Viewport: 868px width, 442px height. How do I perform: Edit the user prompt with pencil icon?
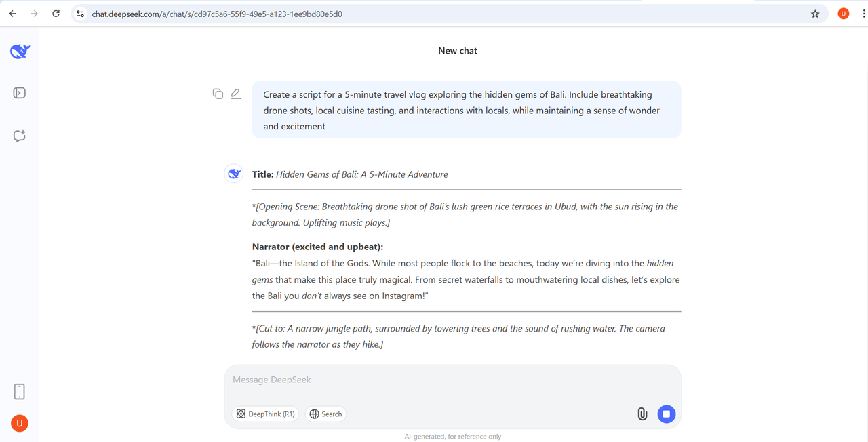coord(236,94)
